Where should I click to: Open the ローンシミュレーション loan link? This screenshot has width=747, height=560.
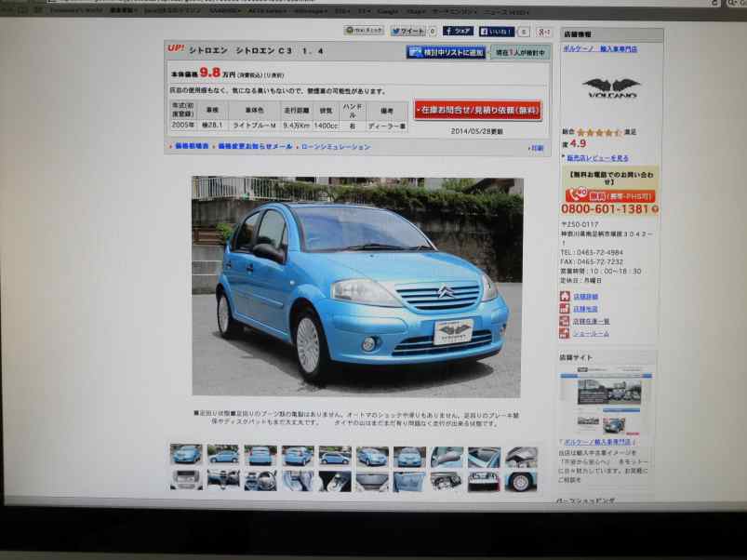336,147
